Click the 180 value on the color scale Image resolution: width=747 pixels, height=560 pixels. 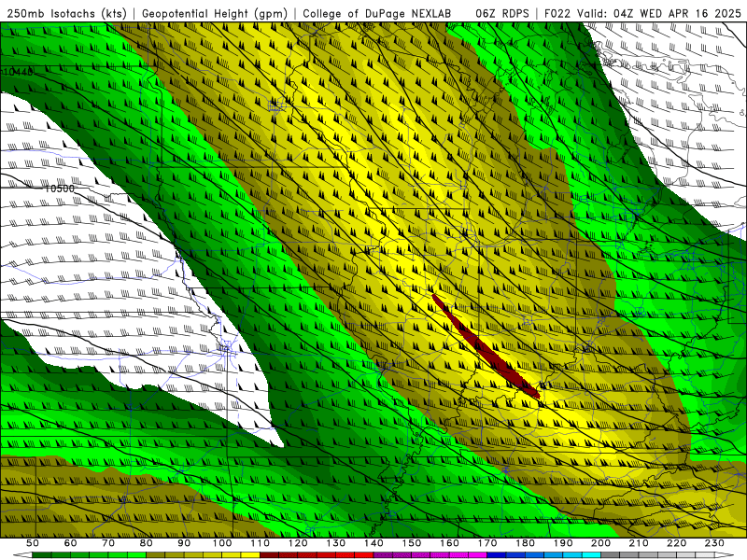point(525,543)
